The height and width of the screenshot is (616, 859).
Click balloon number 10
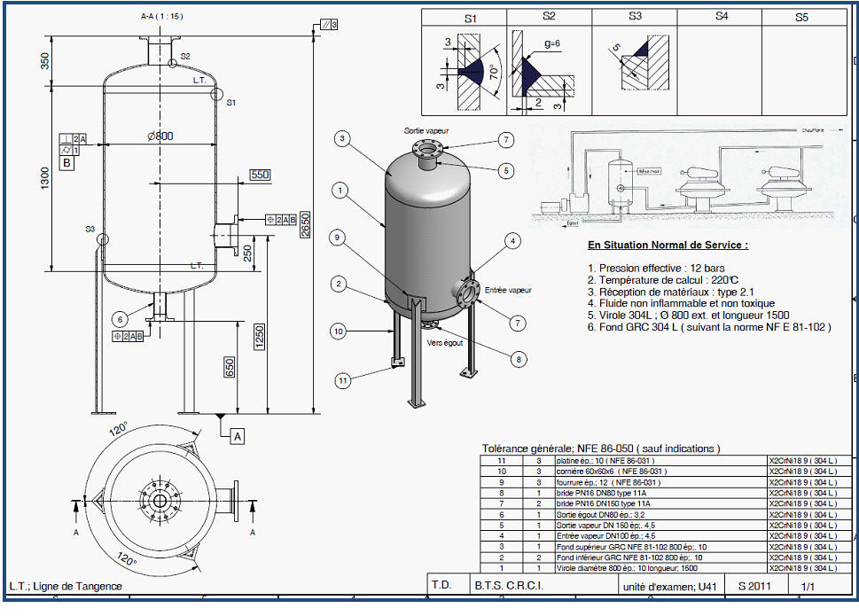coord(339,331)
